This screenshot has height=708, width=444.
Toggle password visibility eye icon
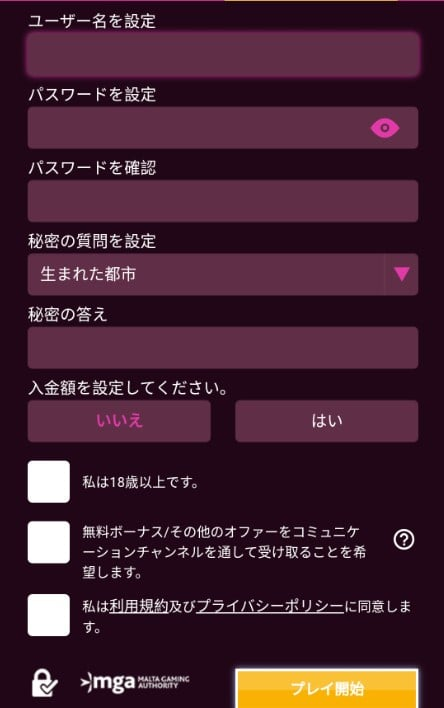coord(385,128)
